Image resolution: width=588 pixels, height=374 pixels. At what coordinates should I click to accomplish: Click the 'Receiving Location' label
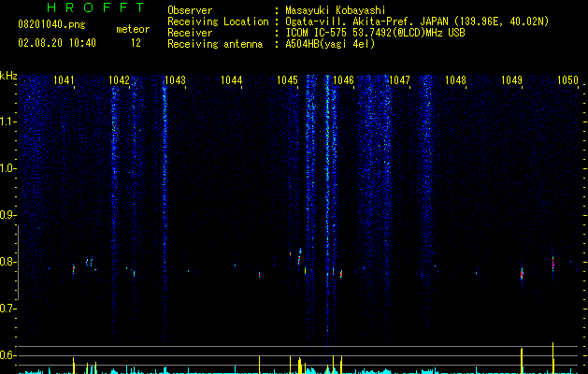tap(218, 22)
